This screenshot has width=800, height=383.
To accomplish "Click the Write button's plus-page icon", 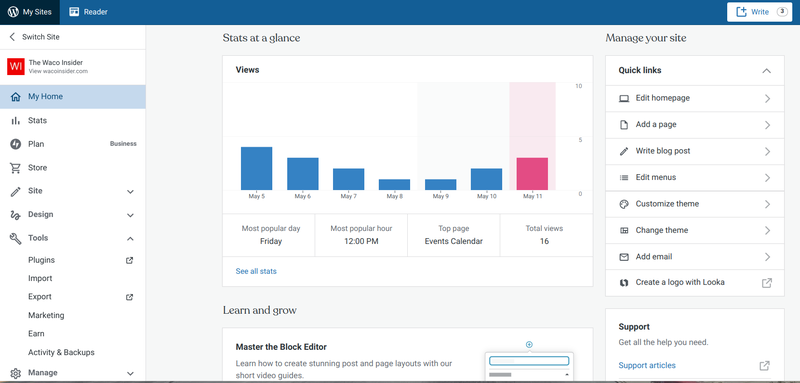I will coord(741,12).
